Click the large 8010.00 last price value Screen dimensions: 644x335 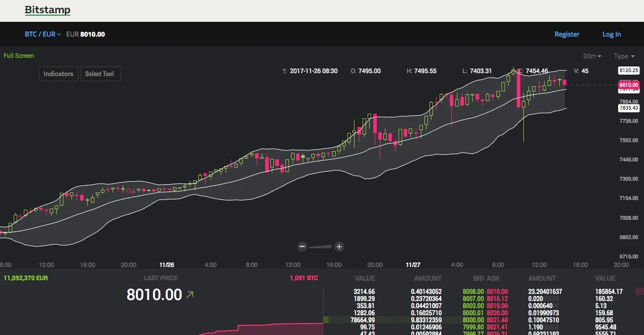pos(154,294)
